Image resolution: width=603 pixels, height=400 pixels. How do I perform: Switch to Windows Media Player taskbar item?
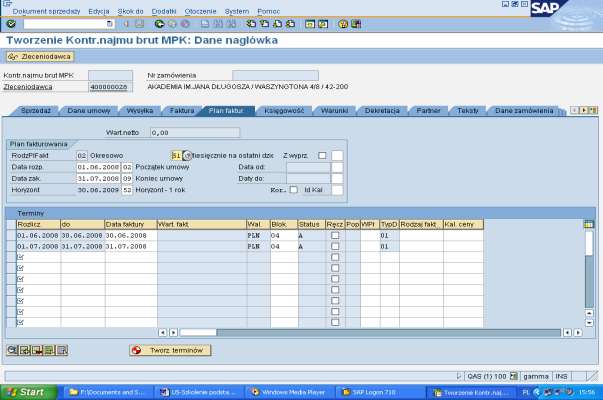point(289,392)
